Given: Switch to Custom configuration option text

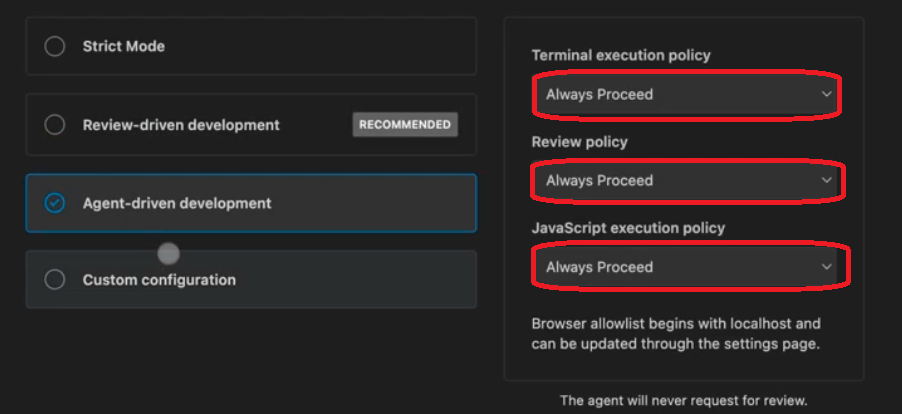Looking at the screenshot, I should [x=159, y=280].
